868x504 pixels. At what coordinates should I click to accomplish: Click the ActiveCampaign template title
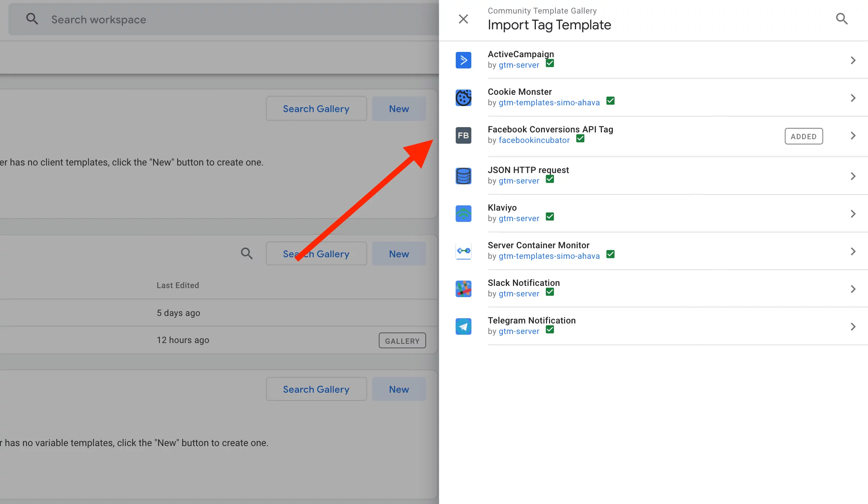521,54
